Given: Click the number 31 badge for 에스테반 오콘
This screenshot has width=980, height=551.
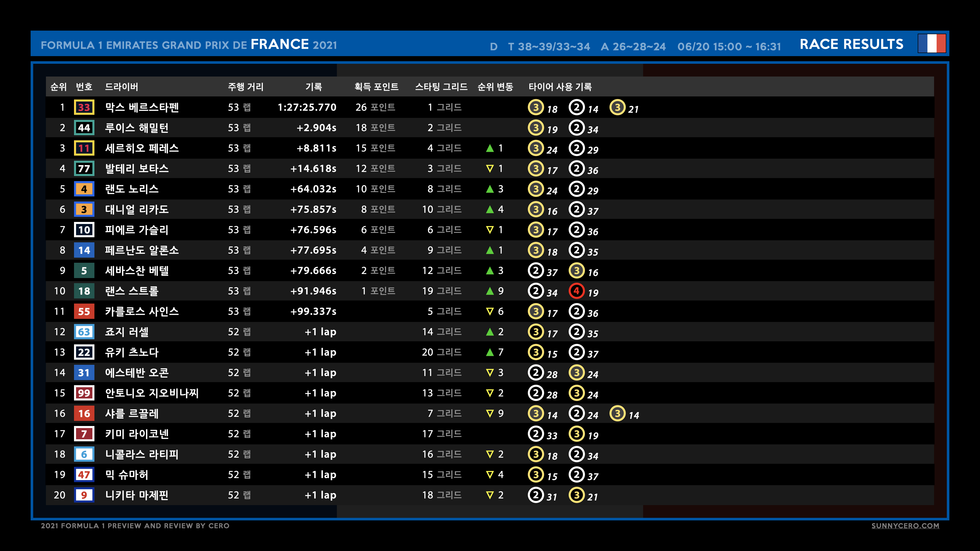Looking at the screenshot, I should [84, 373].
